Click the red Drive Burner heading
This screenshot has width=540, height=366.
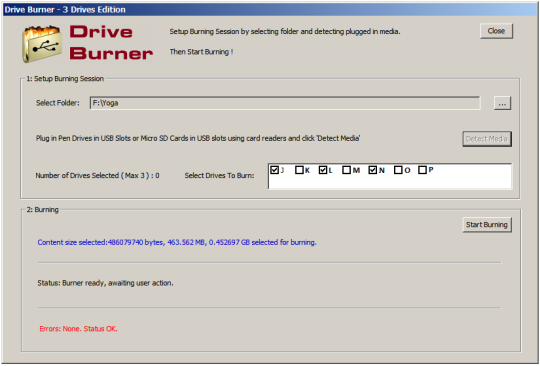(x=111, y=43)
